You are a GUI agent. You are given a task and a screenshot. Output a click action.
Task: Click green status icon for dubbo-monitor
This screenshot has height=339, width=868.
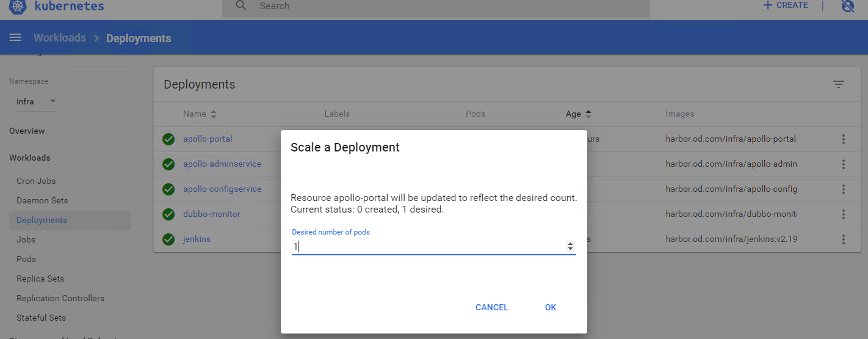[x=168, y=214]
